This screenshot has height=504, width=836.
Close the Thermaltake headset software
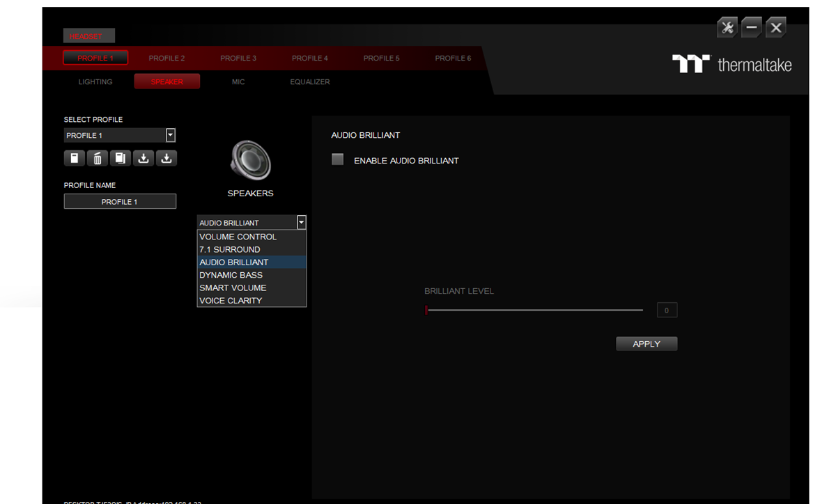(x=776, y=28)
